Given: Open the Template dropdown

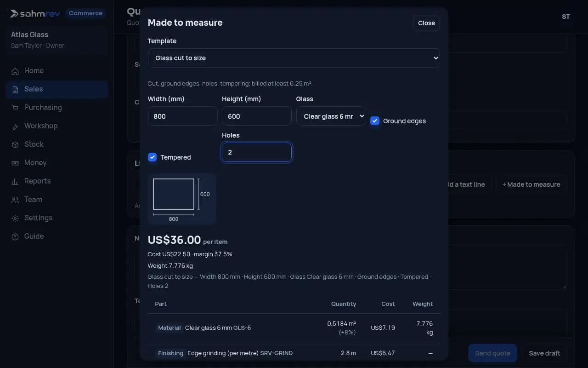Looking at the screenshot, I should click(294, 58).
